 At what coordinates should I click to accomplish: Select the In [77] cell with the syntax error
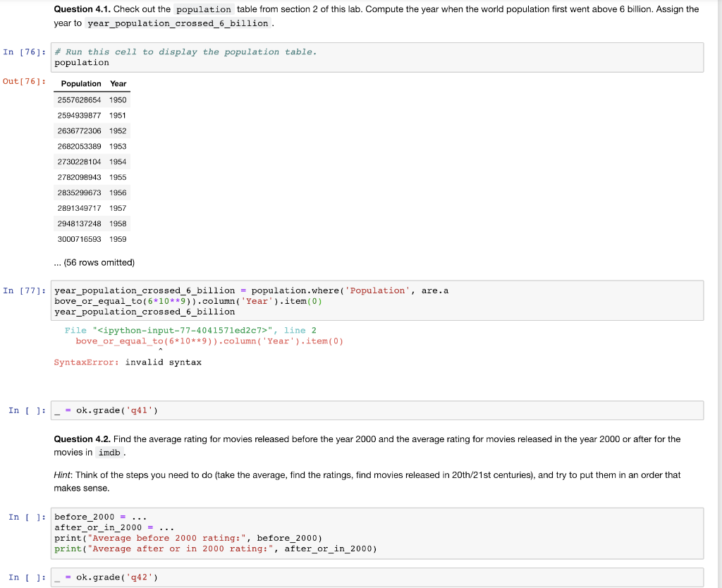[x=282, y=300]
